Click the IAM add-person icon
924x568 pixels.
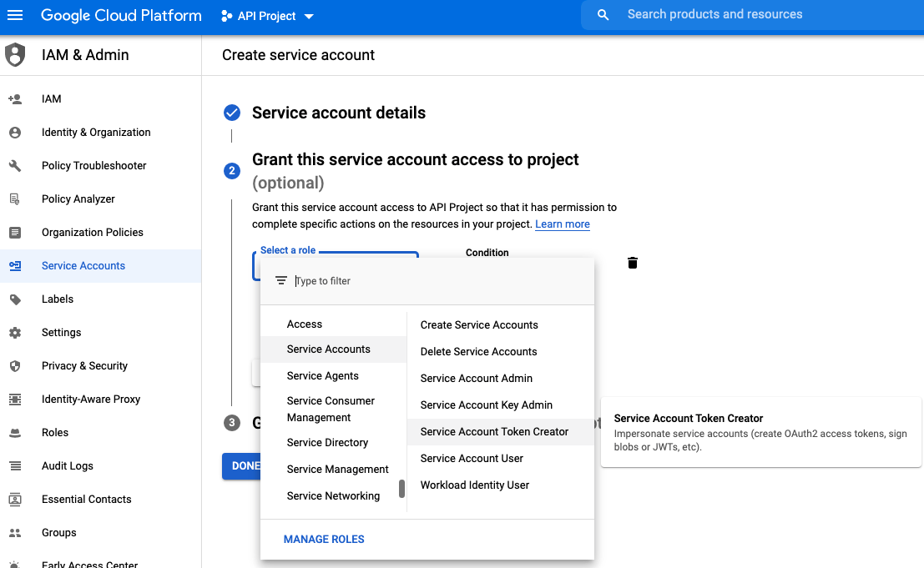point(15,99)
